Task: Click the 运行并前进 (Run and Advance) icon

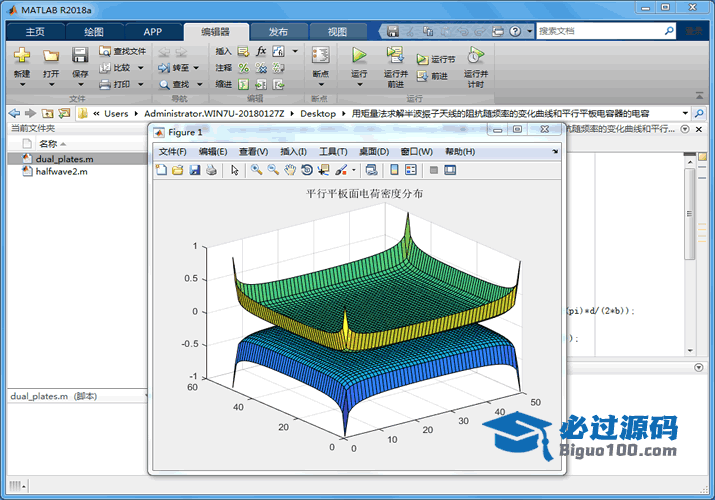Action: pyautogui.click(x=395, y=55)
